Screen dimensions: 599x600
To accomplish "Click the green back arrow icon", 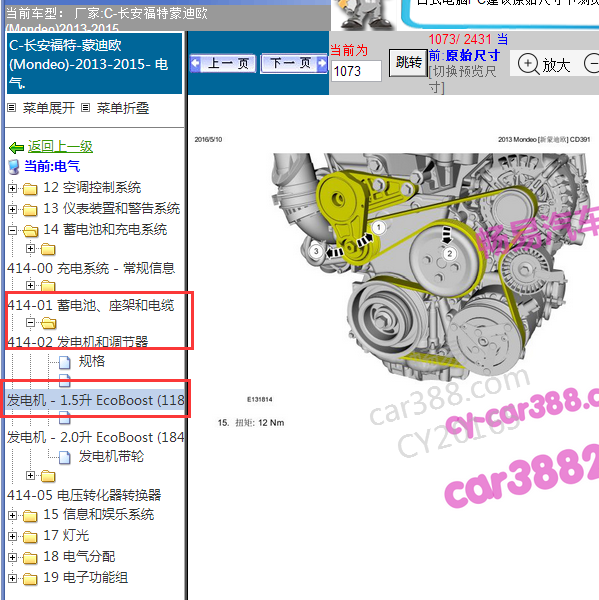I will [16, 147].
